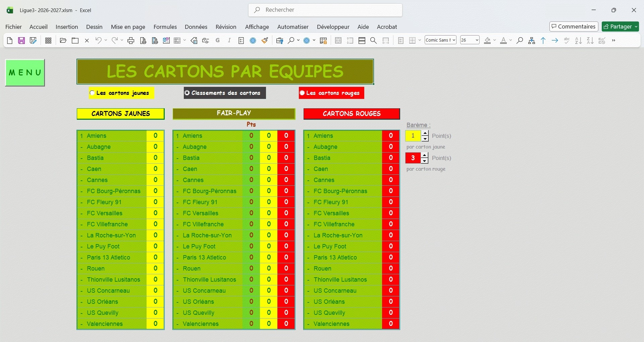Select the Les cartons rouges radio button
The height and width of the screenshot is (342, 644).
(302, 93)
